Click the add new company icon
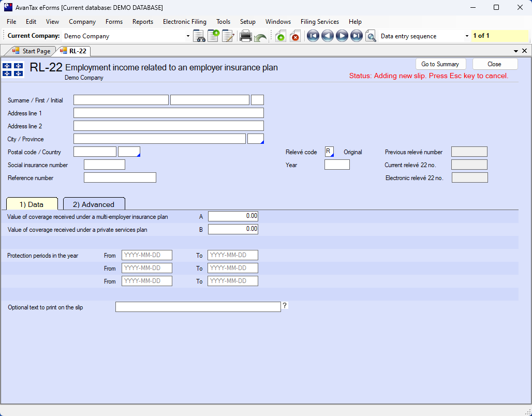The width and height of the screenshot is (532, 416). point(213,36)
